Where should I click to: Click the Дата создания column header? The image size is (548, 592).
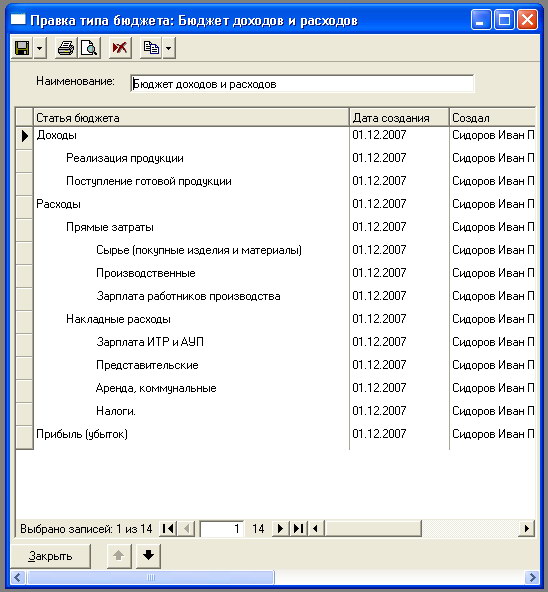coord(399,118)
